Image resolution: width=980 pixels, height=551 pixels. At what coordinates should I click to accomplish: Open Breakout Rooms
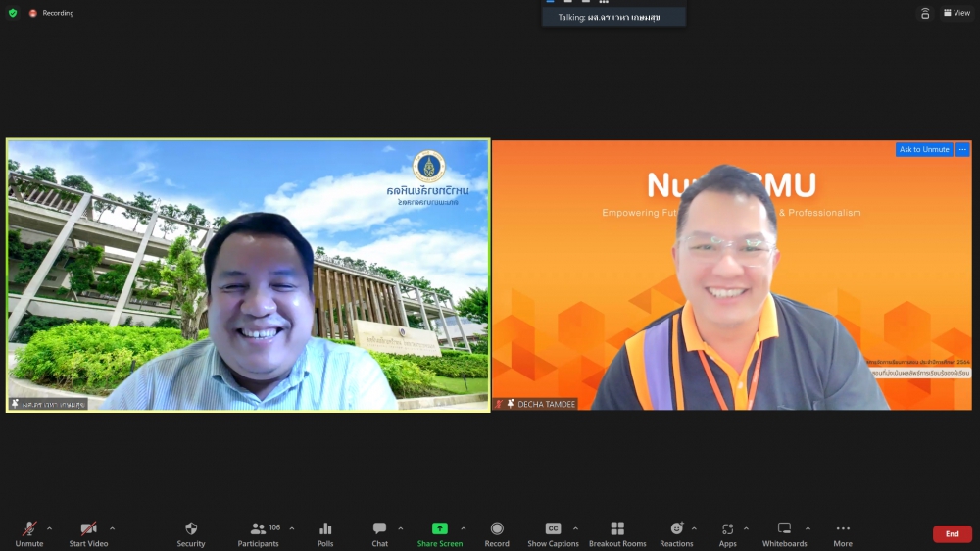[x=617, y=533]
